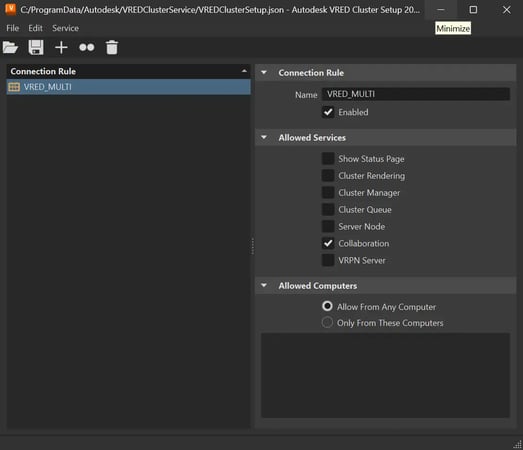This screenshot has width=523, height=450.
Task: Save the cluster setup with floppy icon
Action: 36,47
